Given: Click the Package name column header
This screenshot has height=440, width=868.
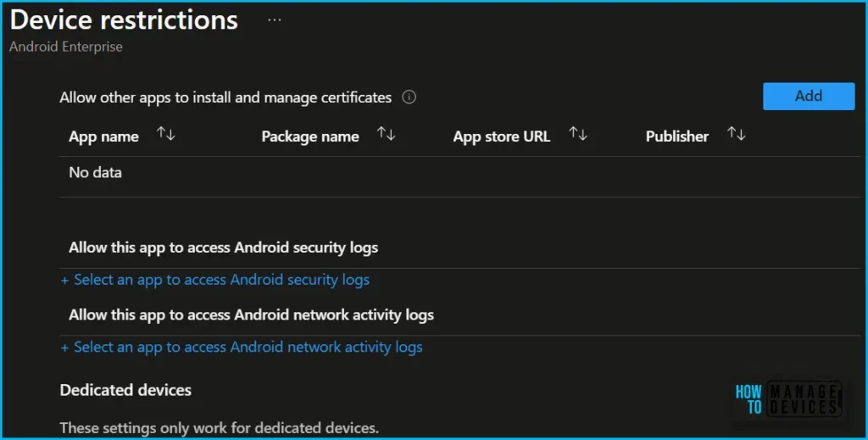Looking at the screenshot, I should tap(310, 136).
